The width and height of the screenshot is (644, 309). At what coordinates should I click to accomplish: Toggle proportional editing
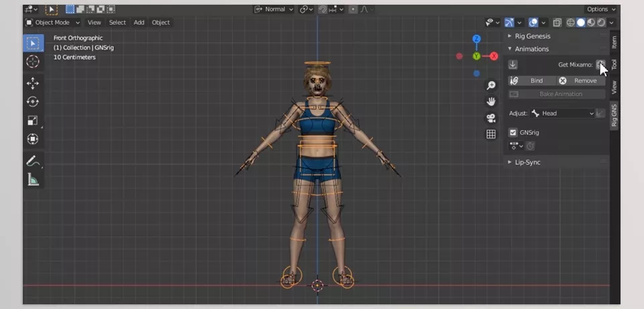click(353, 9)
